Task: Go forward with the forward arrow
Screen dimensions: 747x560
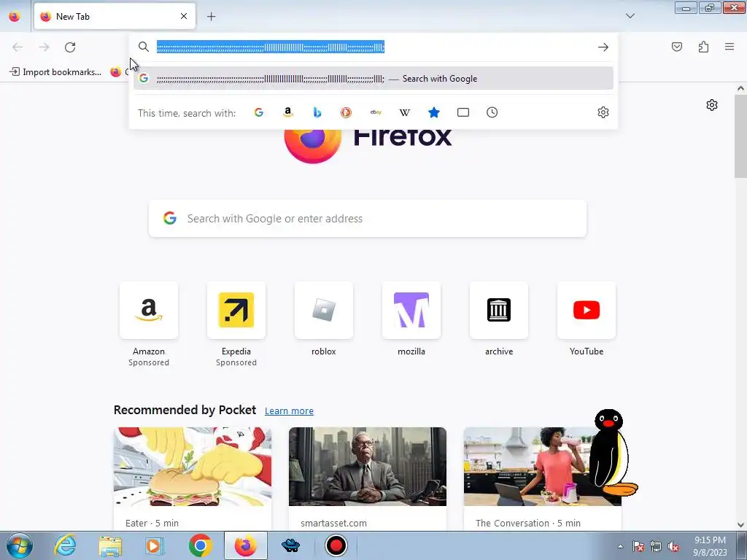Action: pyautogui.click(x=44, y=47)
